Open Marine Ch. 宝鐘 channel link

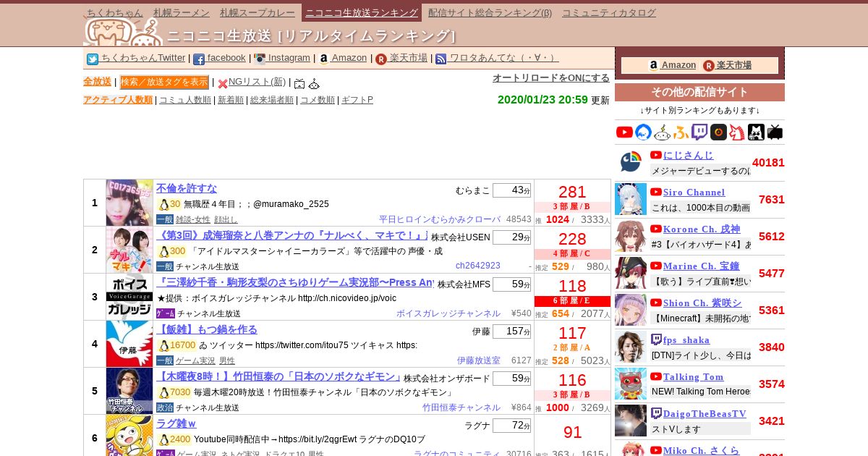[x=701, y=266]
